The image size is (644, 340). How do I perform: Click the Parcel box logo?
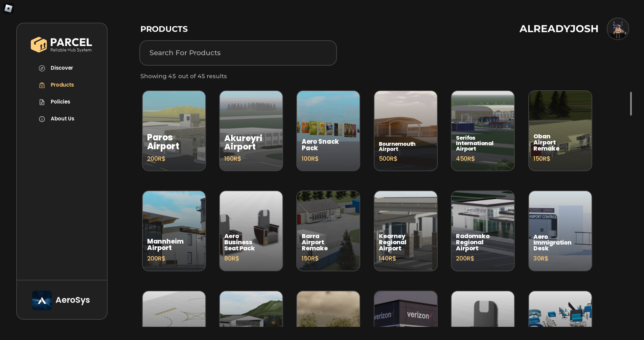click(39, 45)
